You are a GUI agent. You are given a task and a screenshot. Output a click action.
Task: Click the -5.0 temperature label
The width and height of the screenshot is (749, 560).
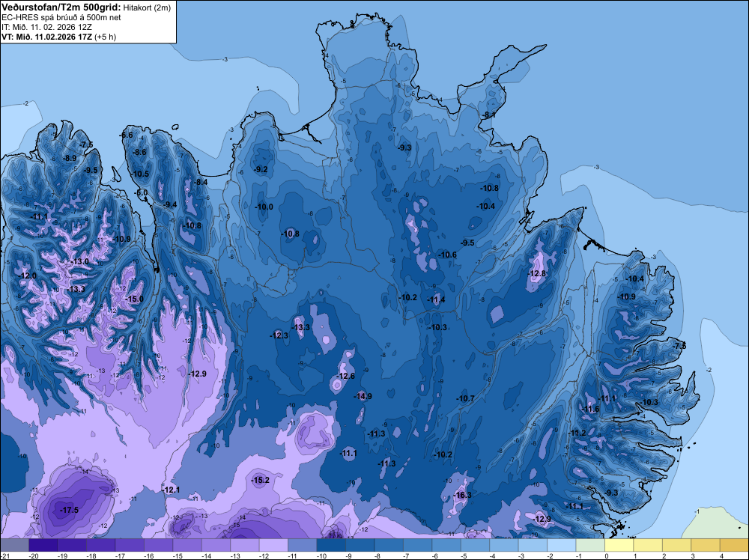(x=141, y=193)
